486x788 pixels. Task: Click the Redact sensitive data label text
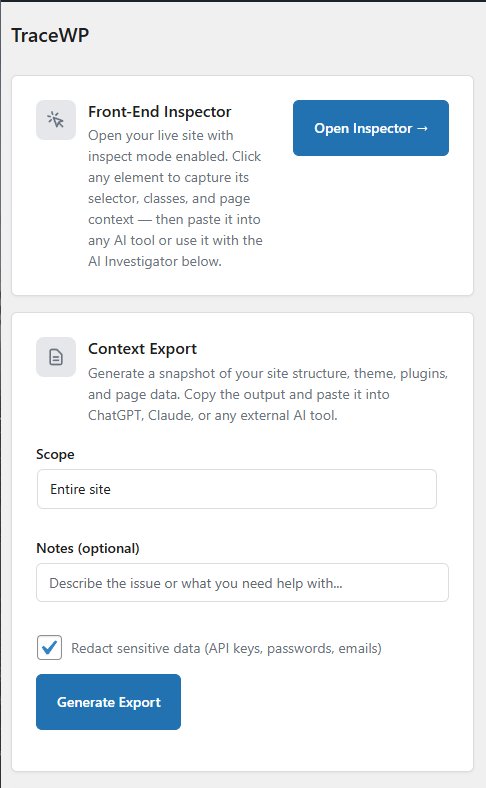click(x=226, y=648)
